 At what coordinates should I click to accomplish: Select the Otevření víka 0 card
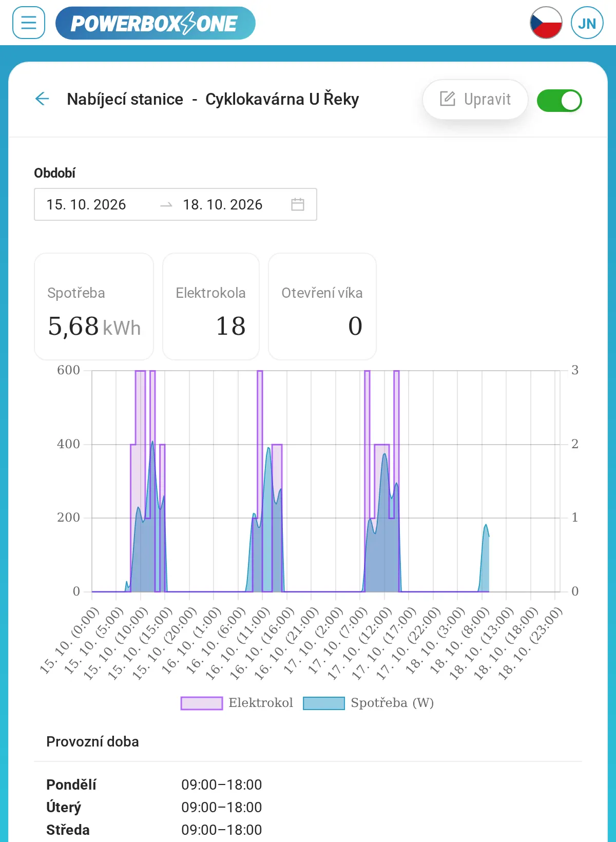point(322,307)
